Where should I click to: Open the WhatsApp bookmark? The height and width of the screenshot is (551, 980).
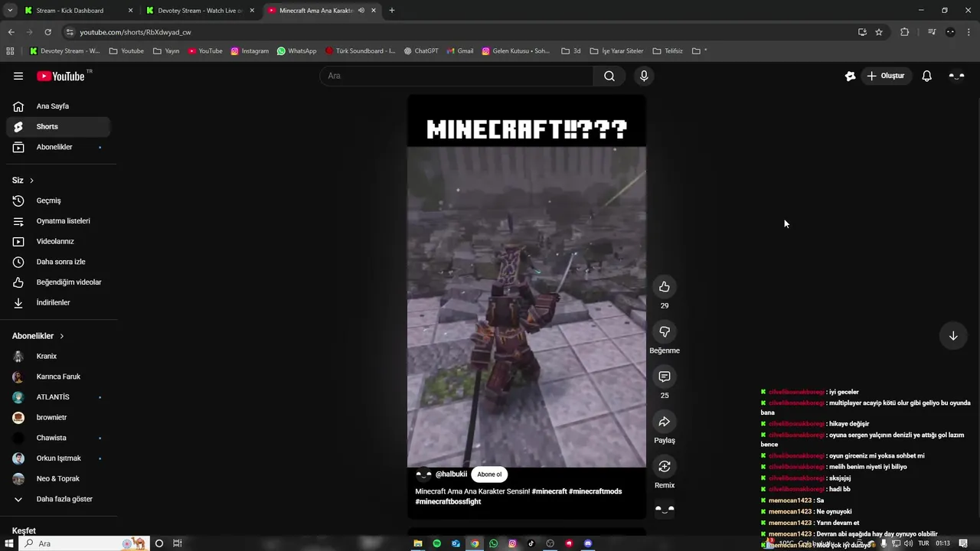pos(296,51)
